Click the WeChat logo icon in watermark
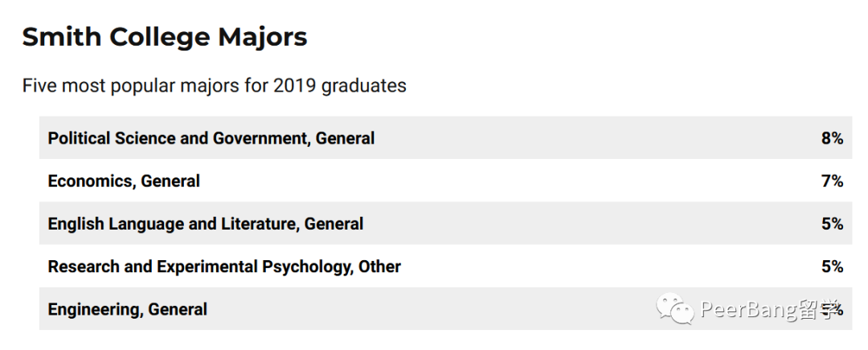This screenshot has width=868, height=350. pyautogui.click(x=674, y=308)
